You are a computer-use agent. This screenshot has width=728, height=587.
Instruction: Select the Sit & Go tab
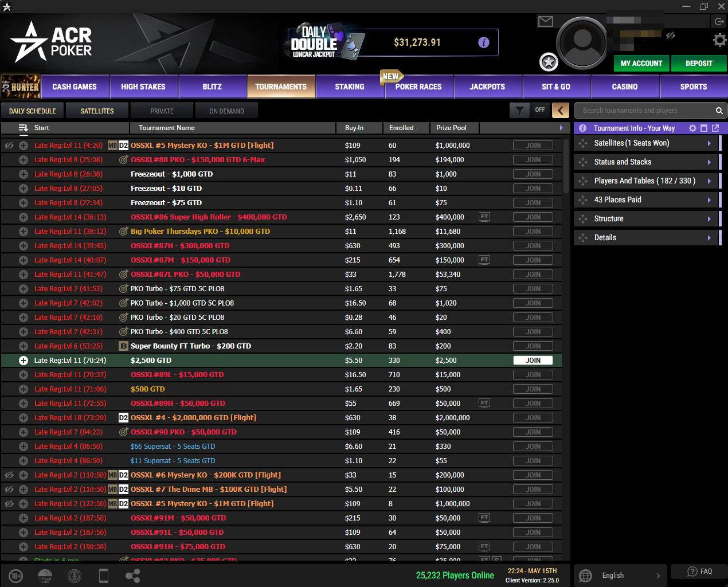[x=556, y=87]
